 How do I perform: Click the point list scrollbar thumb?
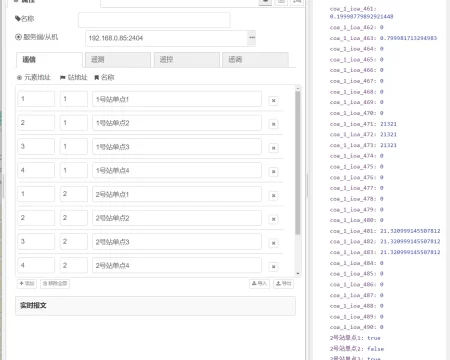point(298,163)
